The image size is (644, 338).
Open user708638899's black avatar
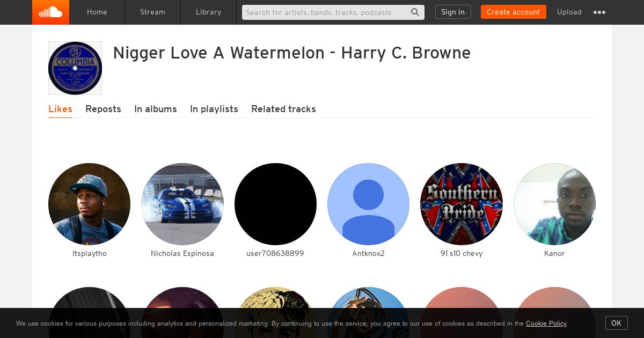(275, 204)
